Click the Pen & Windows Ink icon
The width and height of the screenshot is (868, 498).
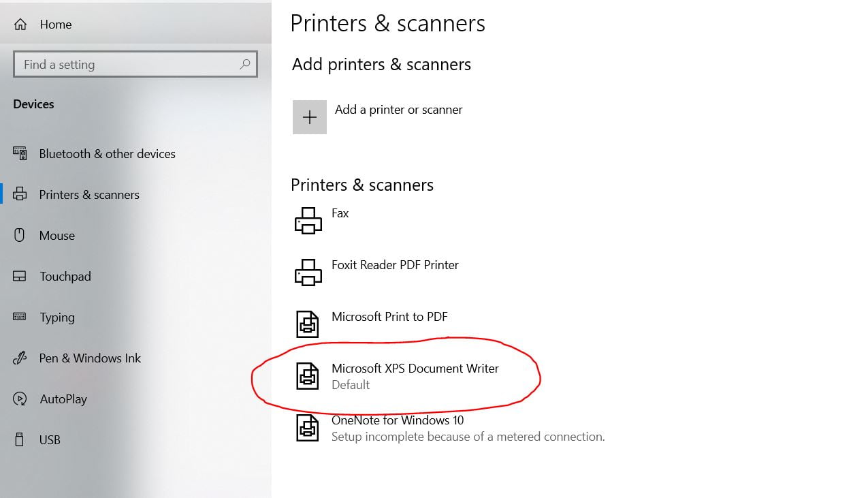click(20, 358)
